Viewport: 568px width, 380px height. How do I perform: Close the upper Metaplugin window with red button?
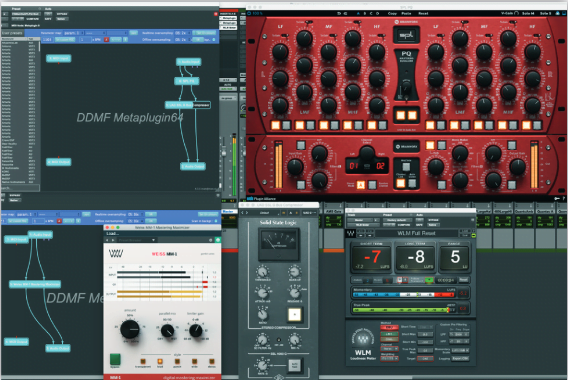click(215, 14)
